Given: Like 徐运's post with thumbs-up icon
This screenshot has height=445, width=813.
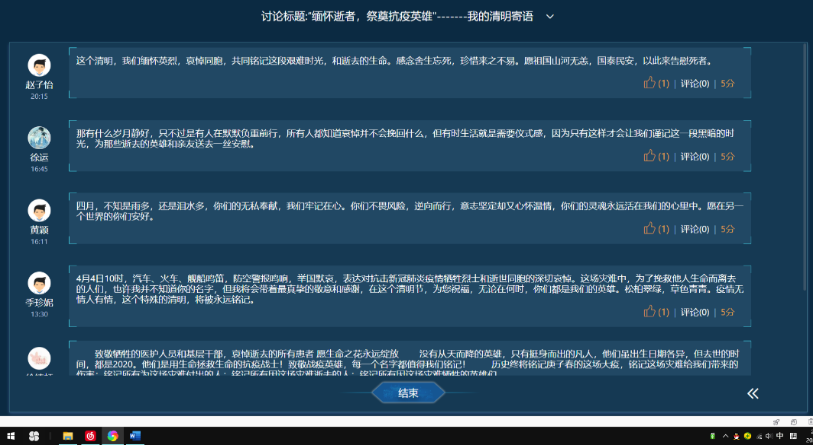Looking at the screenshot, I should click(x=649, y=156).
